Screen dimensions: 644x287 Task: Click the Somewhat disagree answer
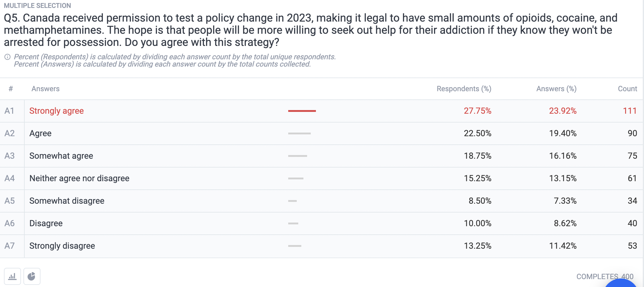pos(67,201)
